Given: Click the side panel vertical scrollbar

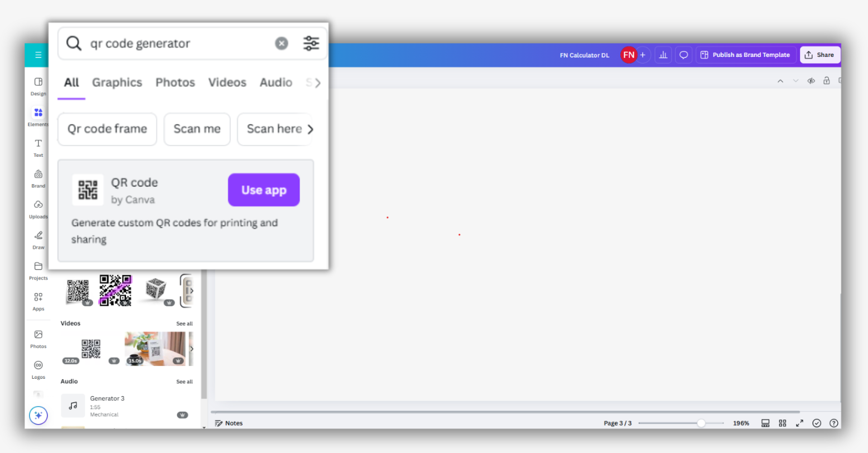Looking at the screenshot, I should [204, 335].
